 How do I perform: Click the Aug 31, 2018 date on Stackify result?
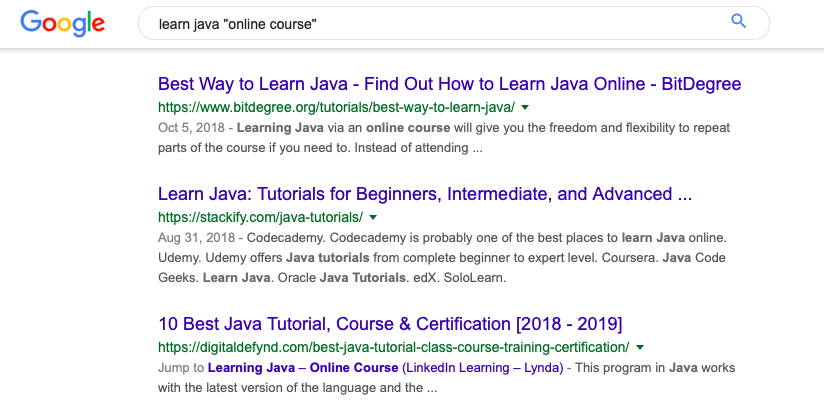pyautogui.click(x=197, y=238)
